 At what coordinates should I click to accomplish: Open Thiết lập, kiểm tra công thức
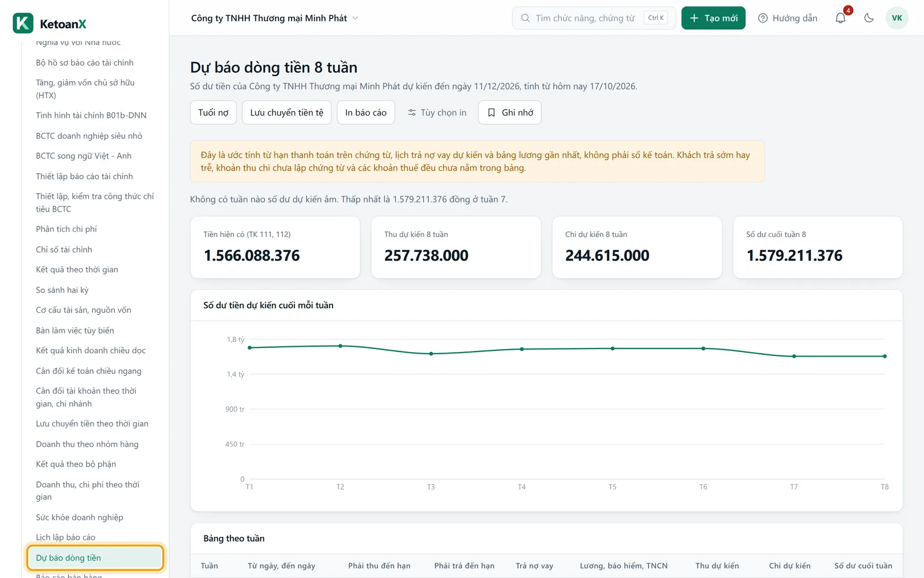pos(95,202)
